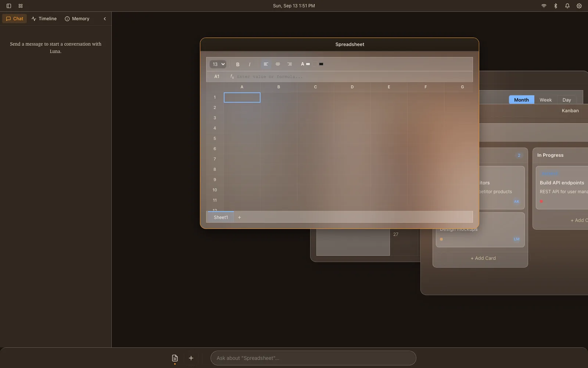Click the Kanban window title
588x368 pixels.
[x=570, y=111]
